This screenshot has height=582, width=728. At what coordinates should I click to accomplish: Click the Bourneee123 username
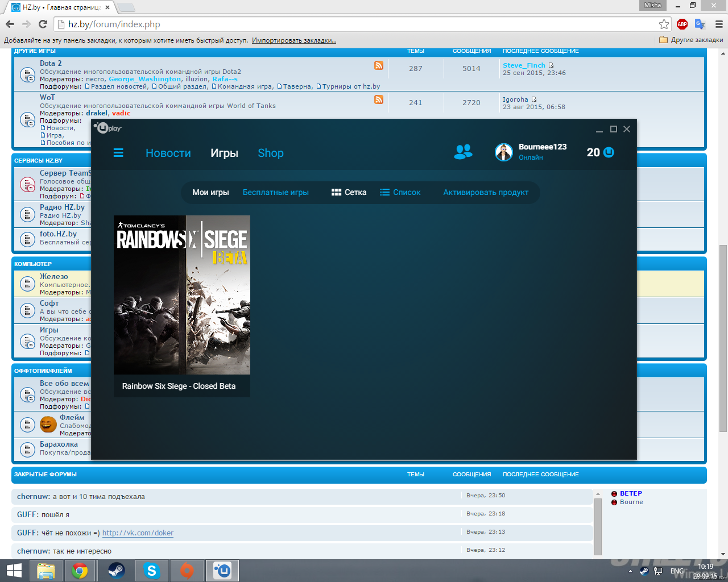pyautogui.click(x=543, y=147)
